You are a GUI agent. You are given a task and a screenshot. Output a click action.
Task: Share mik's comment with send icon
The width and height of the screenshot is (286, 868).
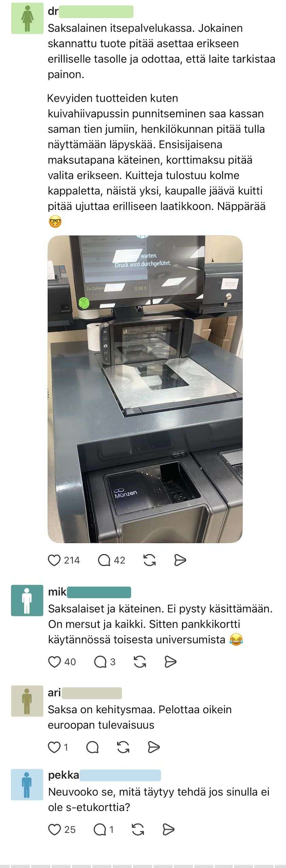click(171, 662)
